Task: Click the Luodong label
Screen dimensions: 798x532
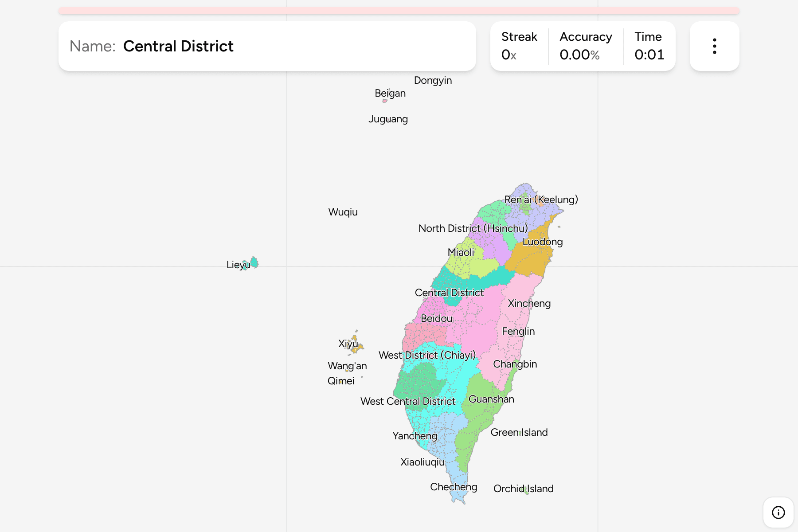Action: point(543,242)
